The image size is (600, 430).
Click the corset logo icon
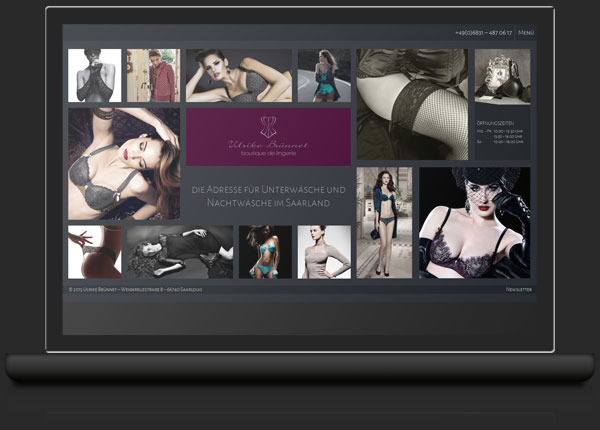pos(268,127)
